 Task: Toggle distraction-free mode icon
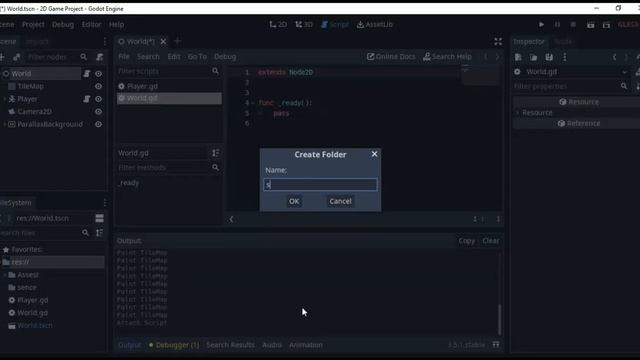(498, 41)
